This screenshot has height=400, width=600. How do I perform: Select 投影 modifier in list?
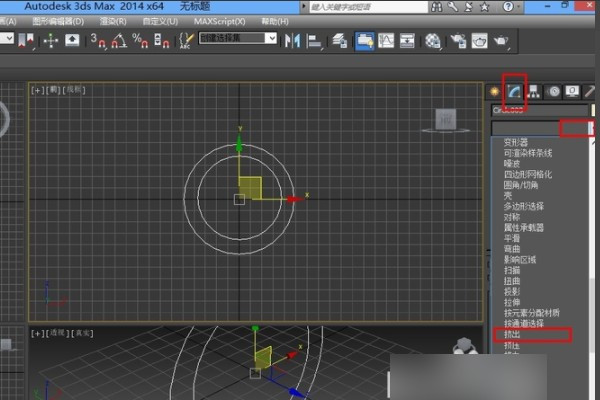tap(512, 292)
